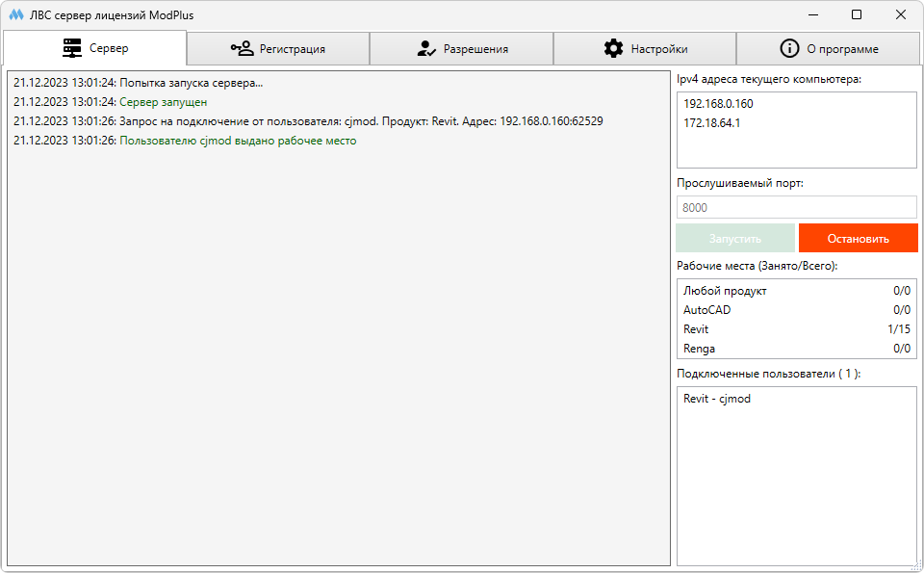This screenshot has width=924, height=573.
Task: Select the Любой продукт row
Action: tap(796, 291)
